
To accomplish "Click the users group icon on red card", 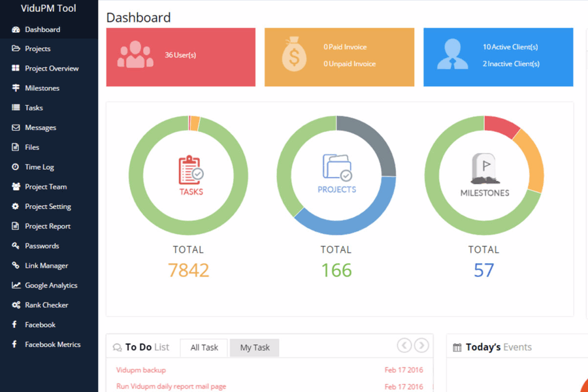I will pyautogui.click(x=135, y=55).
